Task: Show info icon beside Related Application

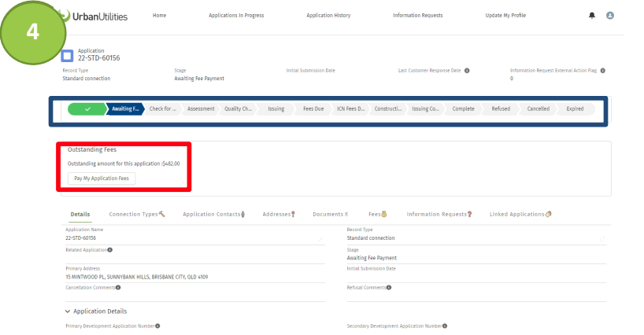Action: (x=109, y=250)
